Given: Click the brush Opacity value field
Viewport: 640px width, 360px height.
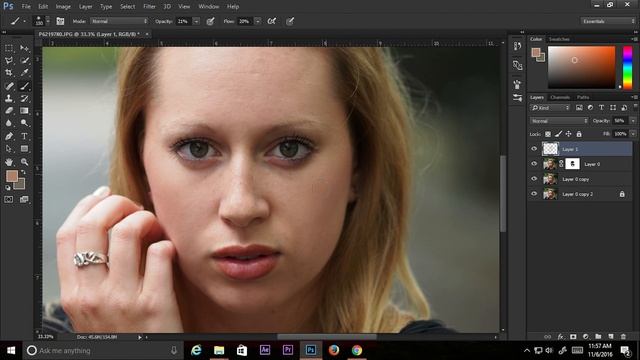Looking at the screenshot, I should pyautogui.click(x=183, y=21).
